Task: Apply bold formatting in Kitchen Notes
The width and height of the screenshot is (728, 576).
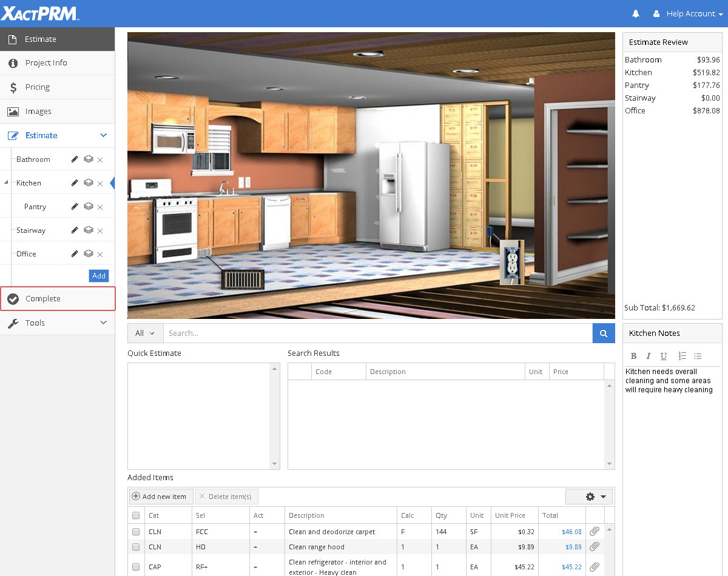Action: click(633, 356)
